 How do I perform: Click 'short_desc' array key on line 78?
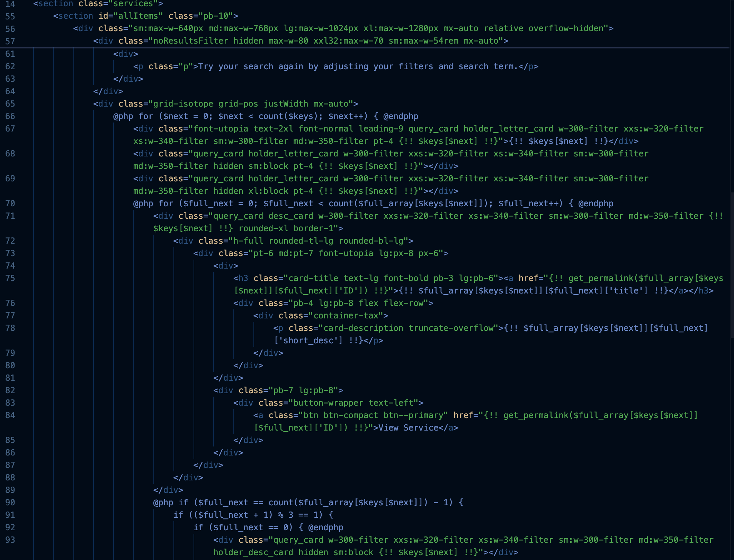(308, 341)
